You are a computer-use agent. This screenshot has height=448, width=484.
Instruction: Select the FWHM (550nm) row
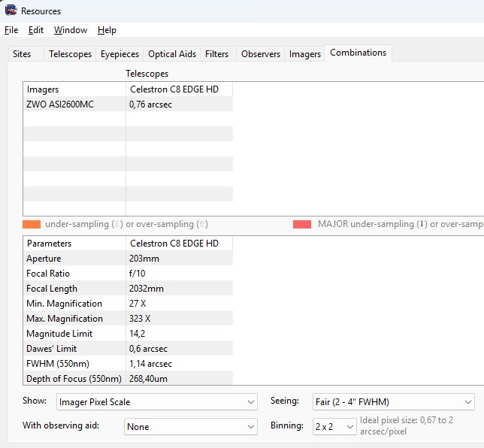128,363
